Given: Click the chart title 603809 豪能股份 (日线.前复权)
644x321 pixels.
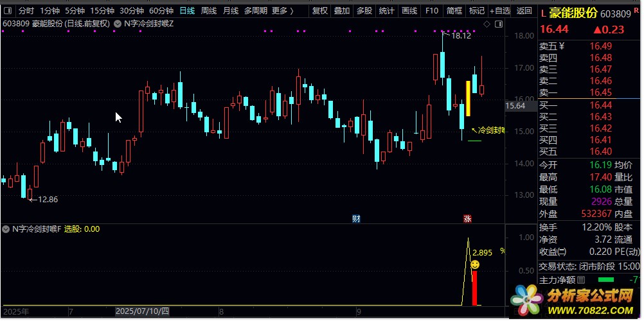Looking at the screenshot, I should tap(57, 24).
